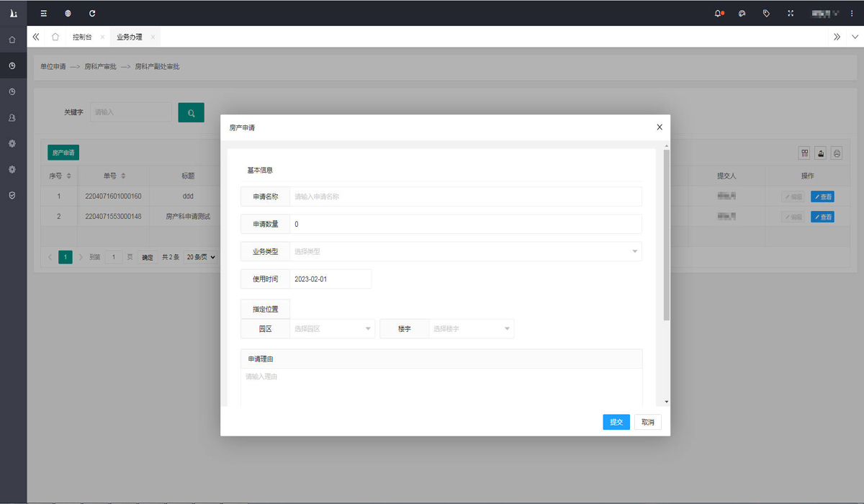Click the notification bell icon

click(718, 13)
